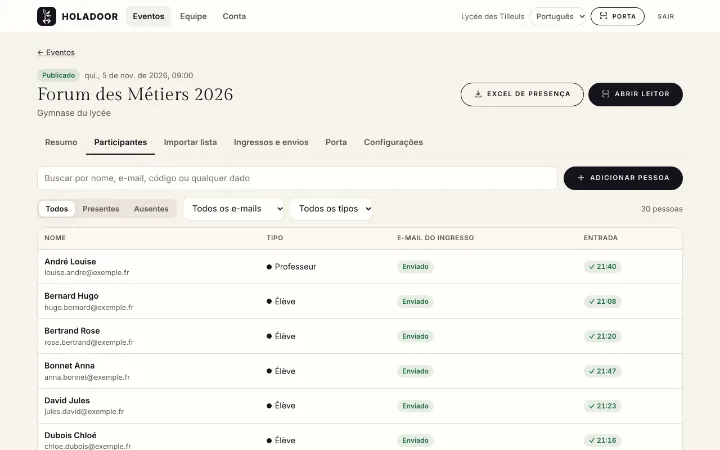Viewport: 720px width, 450px height.
Task: Click the scanner icon in Abrir Leitor
Action: [606, 94]
